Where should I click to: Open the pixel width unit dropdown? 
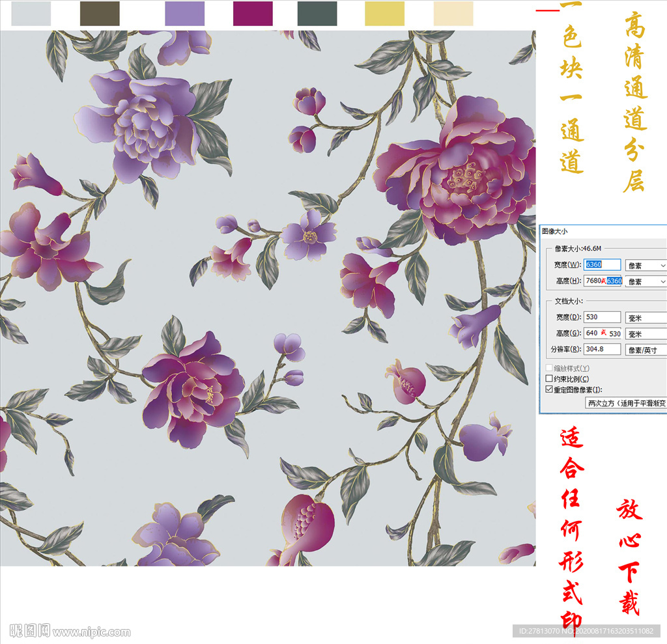point(646,265)
